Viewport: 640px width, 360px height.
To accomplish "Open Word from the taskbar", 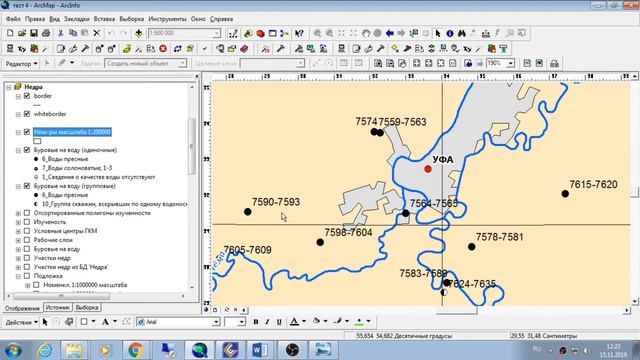I will point(260,350).
